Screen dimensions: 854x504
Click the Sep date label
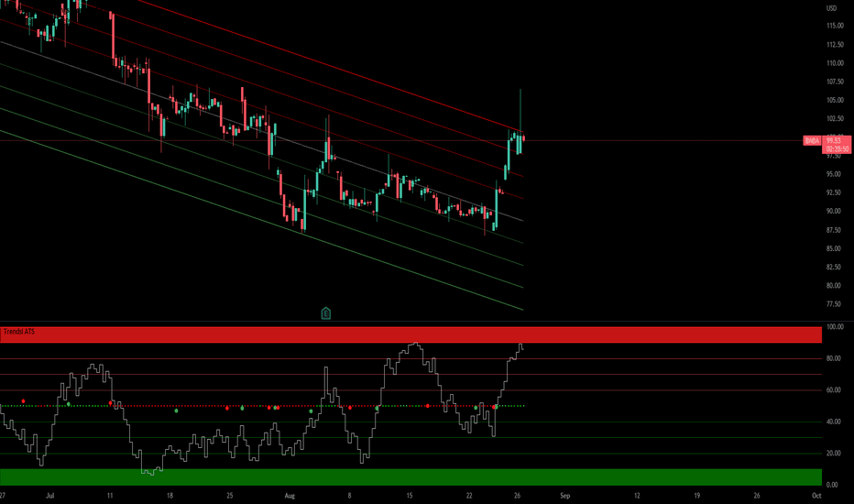coord(564,496)
